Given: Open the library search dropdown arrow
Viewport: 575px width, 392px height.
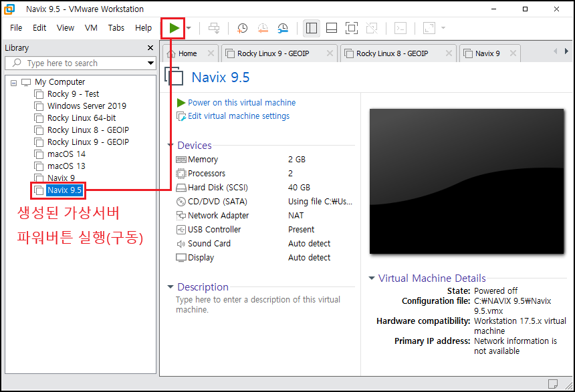Looking at the screenshot, I should (x=150, y=63).
